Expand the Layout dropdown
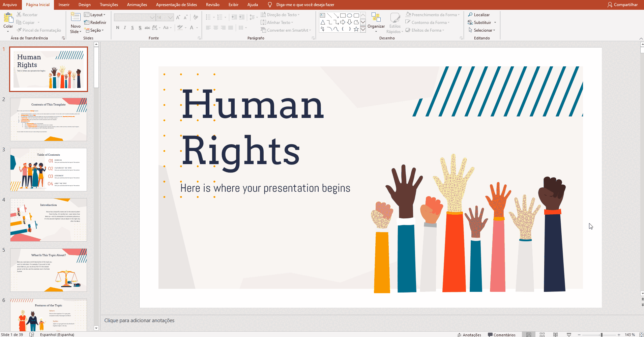 click(x=95, y=15)
